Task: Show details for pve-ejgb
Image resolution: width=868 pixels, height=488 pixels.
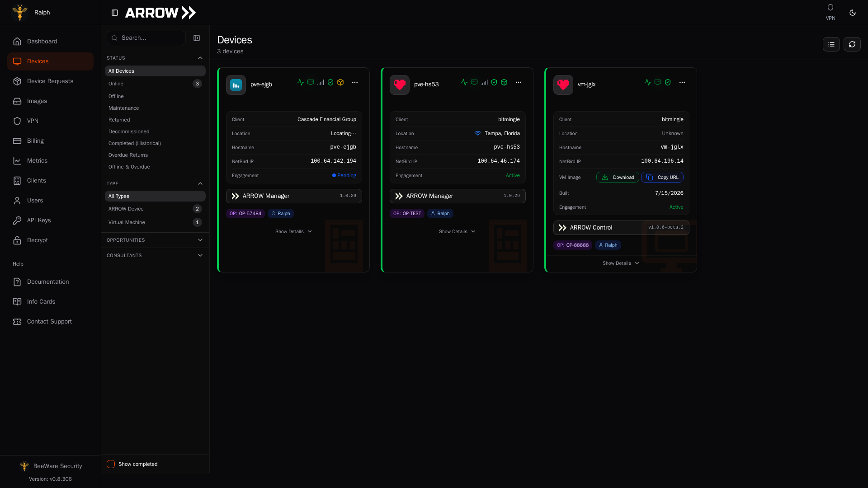Action: (x=294, y=232)
